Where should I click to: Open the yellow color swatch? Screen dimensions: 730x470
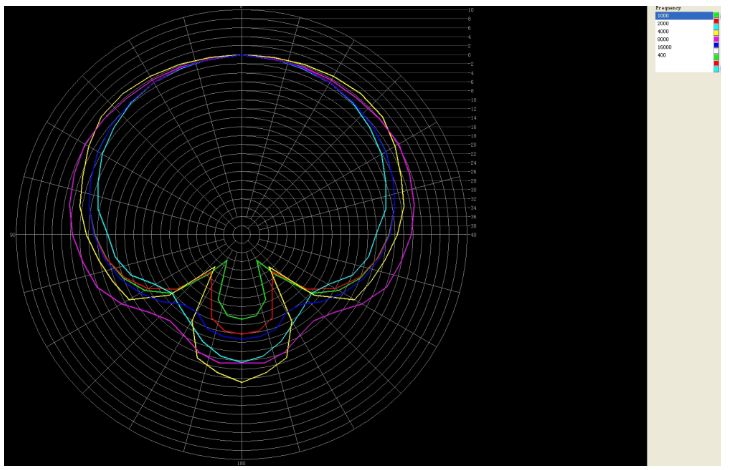[716, 30]
